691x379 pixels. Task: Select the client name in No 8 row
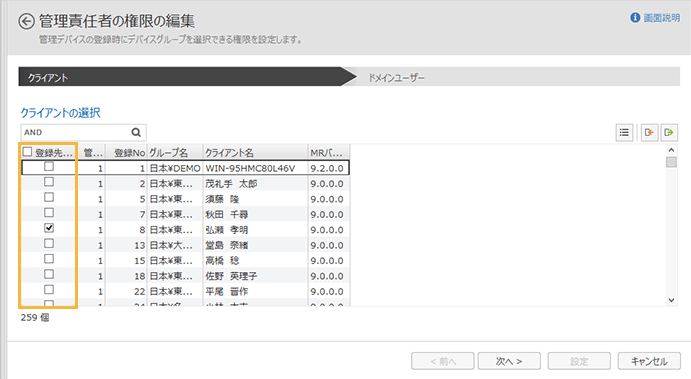(227, 230)
